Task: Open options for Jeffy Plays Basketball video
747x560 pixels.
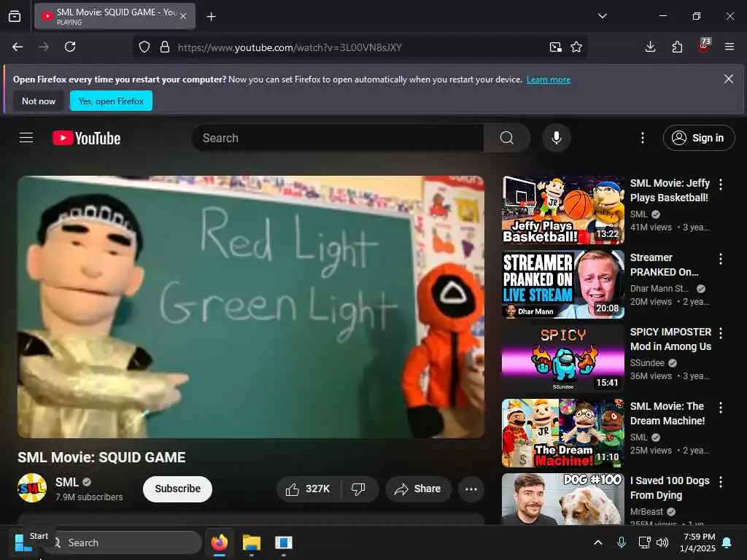Action: (720, 184)
